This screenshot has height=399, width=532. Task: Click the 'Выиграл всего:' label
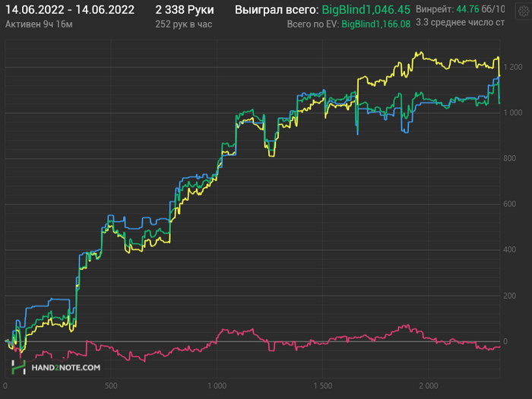point(277,10)
